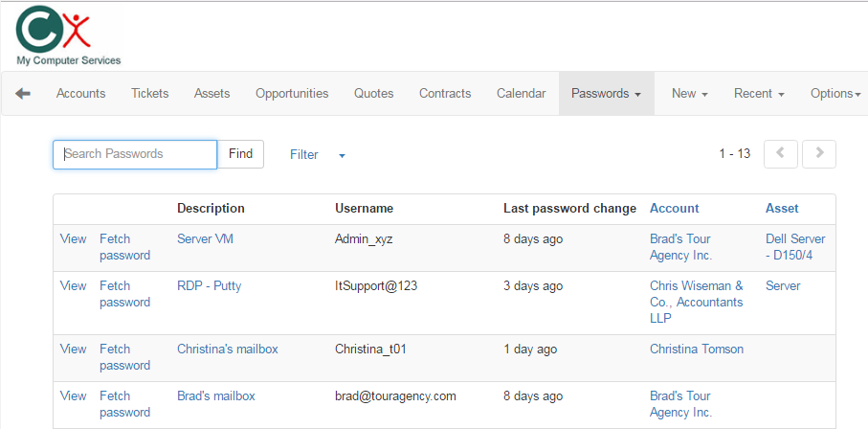Open the Contracts section
This screenshot has height=429, width=868.
(x=445, y=94)
